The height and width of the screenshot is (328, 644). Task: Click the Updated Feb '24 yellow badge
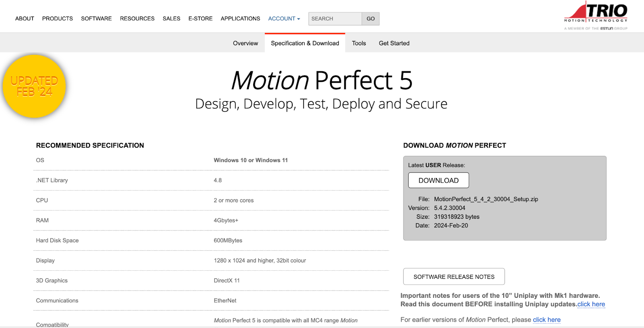tap(34, 86)
